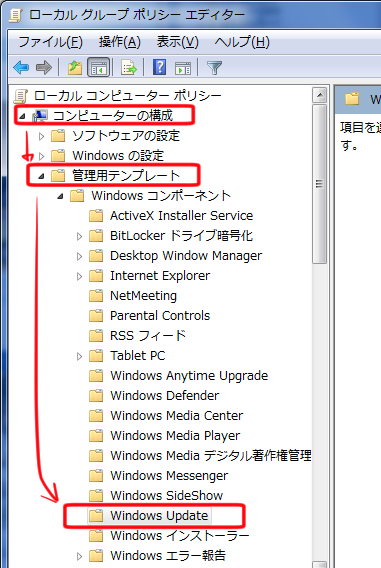Select the Tablet PC label
The image size is (381, 568).
138,356
